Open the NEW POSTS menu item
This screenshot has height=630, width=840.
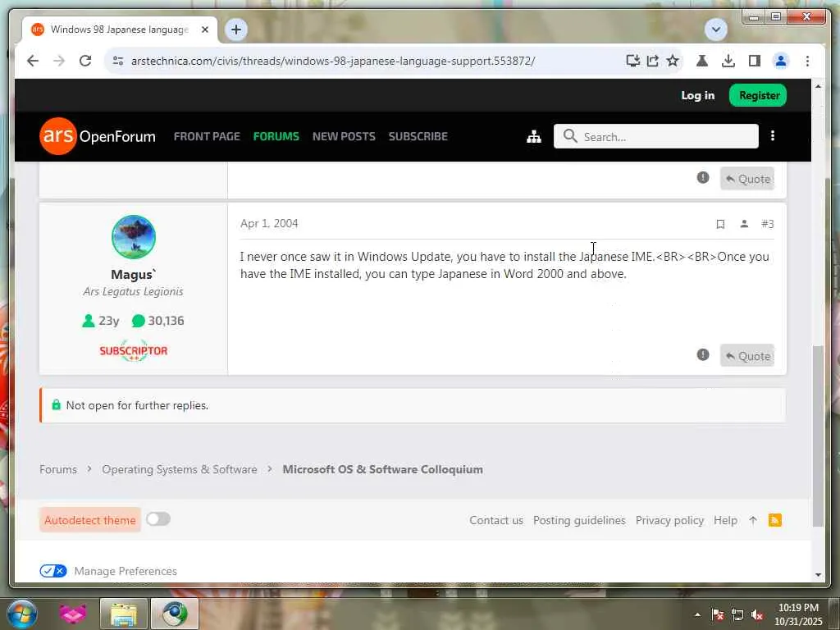344,137
